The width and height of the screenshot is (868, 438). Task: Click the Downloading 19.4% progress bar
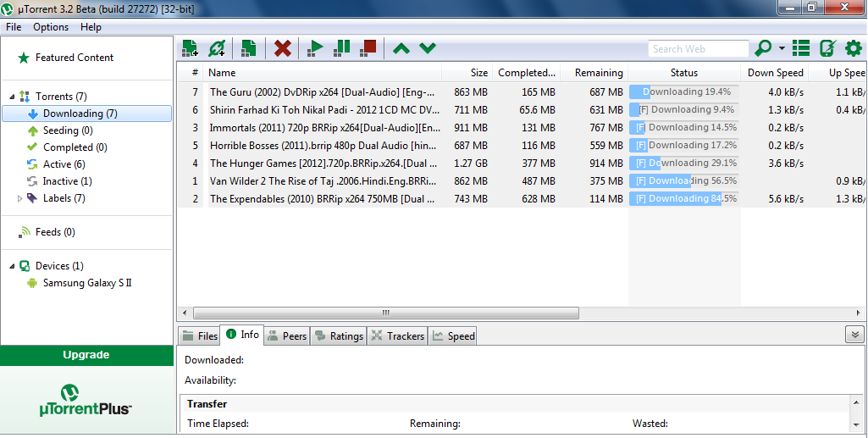pos(684,91)
